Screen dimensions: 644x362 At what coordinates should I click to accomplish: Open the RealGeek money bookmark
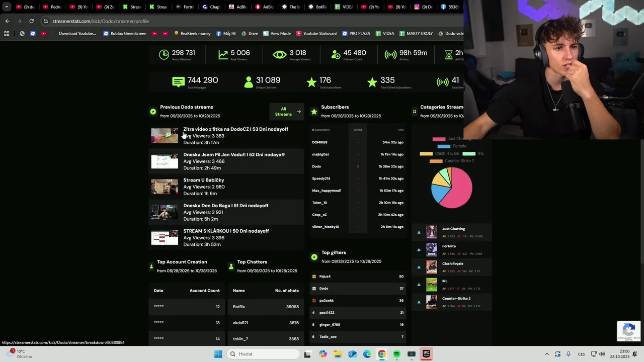tap(192, 34)
